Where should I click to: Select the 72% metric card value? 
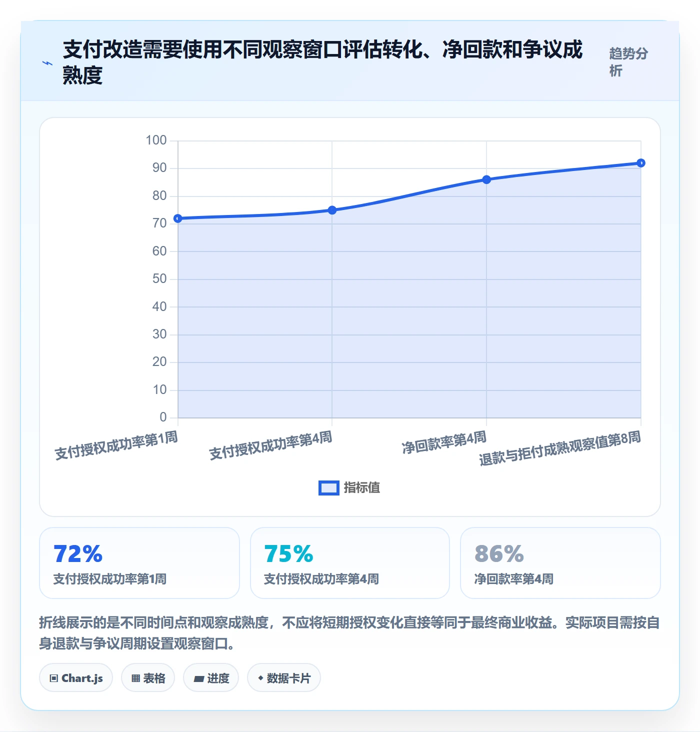click(x=78, y=554)
